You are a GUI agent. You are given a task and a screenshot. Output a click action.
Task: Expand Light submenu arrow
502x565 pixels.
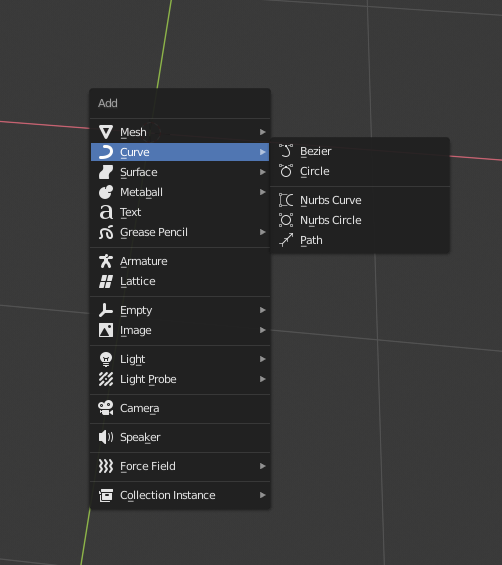(263, 359)
